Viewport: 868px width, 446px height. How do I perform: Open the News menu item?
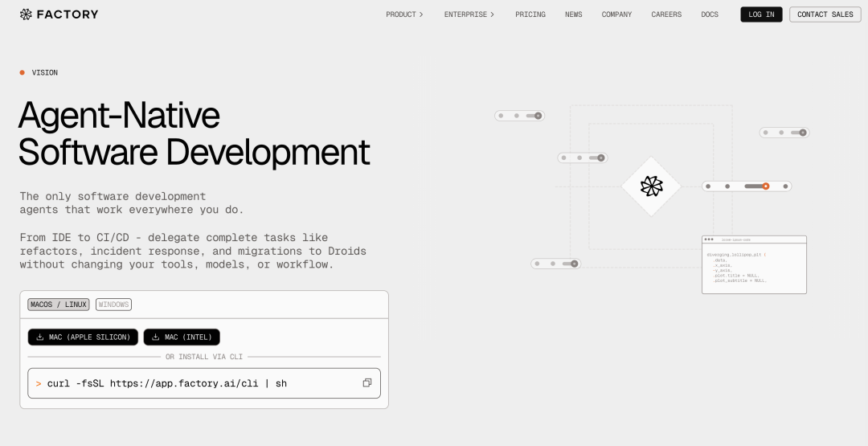point(574,14)
